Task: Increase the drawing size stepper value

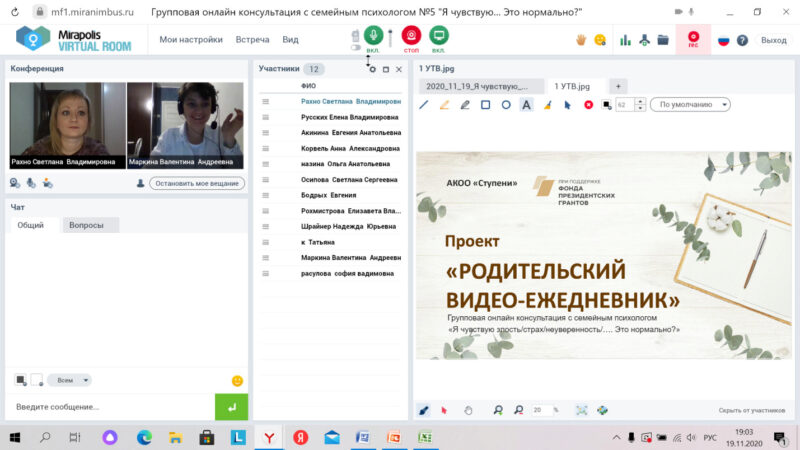Action: (640, 102)
